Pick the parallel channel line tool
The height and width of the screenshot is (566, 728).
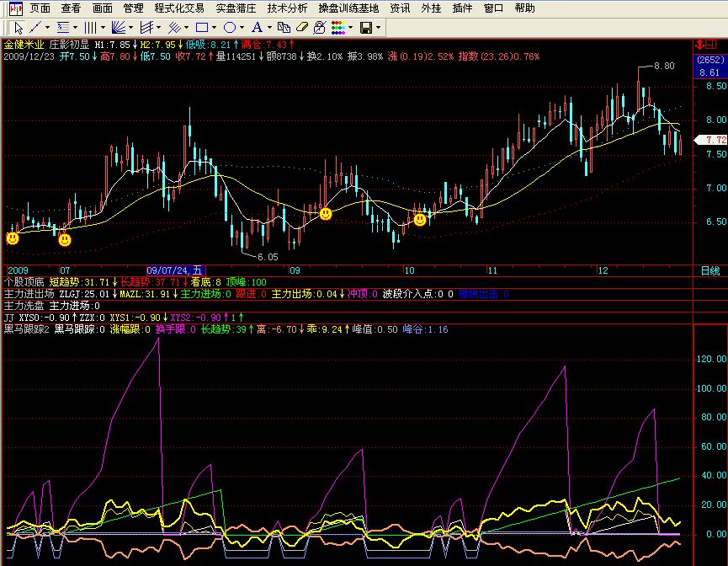(175, 27)
